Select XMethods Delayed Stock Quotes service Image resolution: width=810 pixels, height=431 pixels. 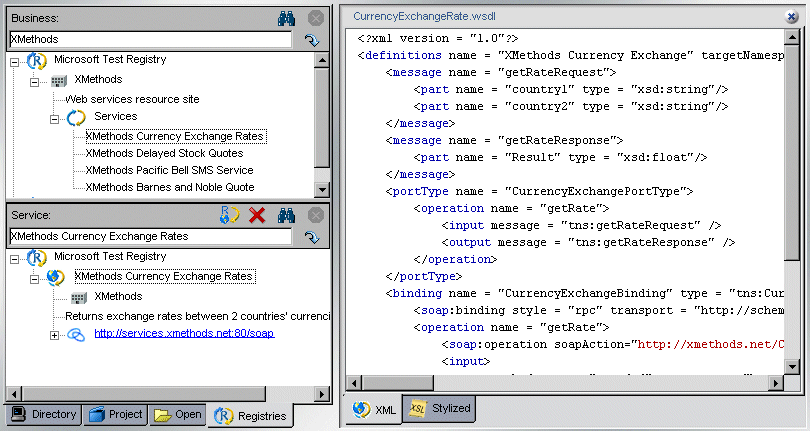click(x=164, y=153)
